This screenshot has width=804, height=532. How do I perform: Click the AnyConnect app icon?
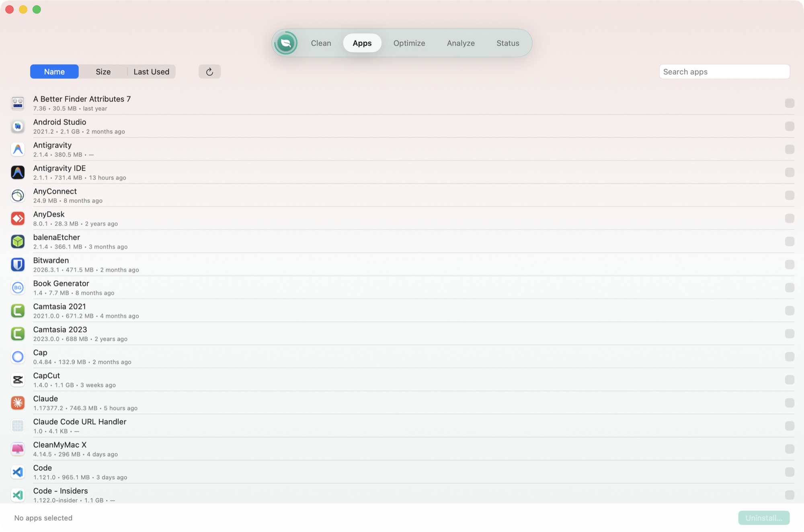point(18,195)
